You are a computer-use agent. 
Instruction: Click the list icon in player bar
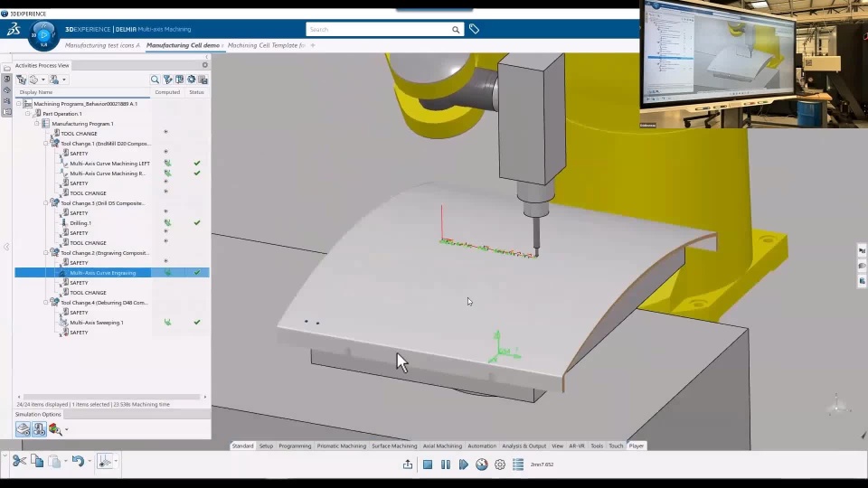click(x=517, y=465)
